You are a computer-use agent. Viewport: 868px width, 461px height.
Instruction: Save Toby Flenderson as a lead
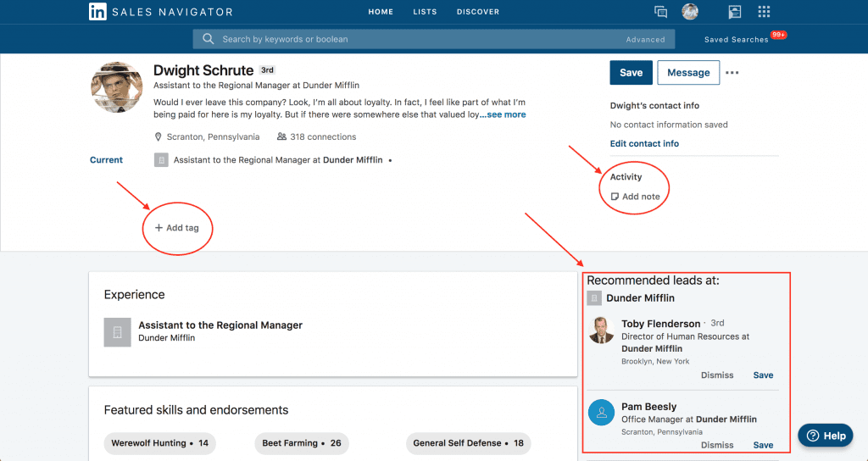click(763, 375)
